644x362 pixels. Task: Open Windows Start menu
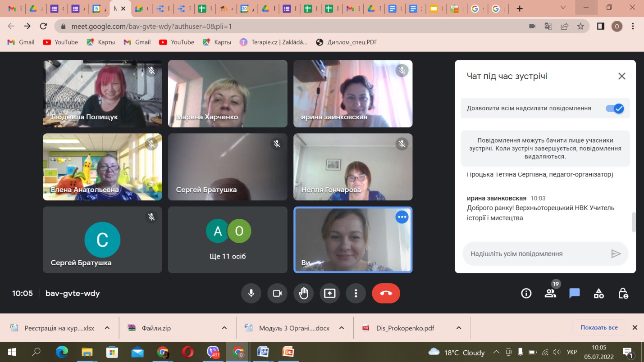12,352
